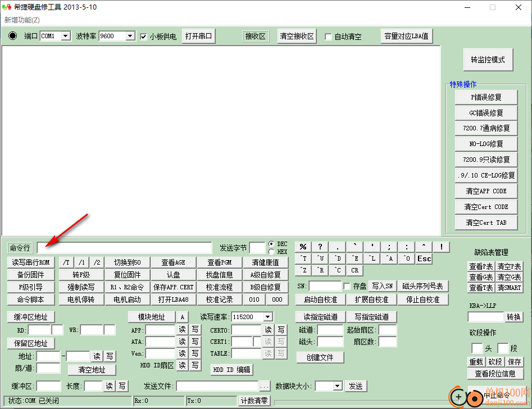Click the 010 button
This screenshot has width=532, height=409.
254,299
